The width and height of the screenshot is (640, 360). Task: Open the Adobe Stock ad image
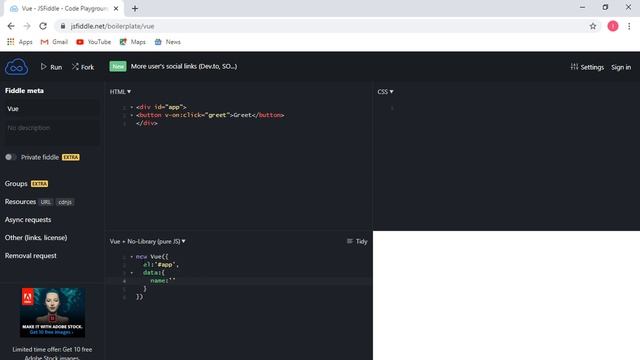(52, 313)
